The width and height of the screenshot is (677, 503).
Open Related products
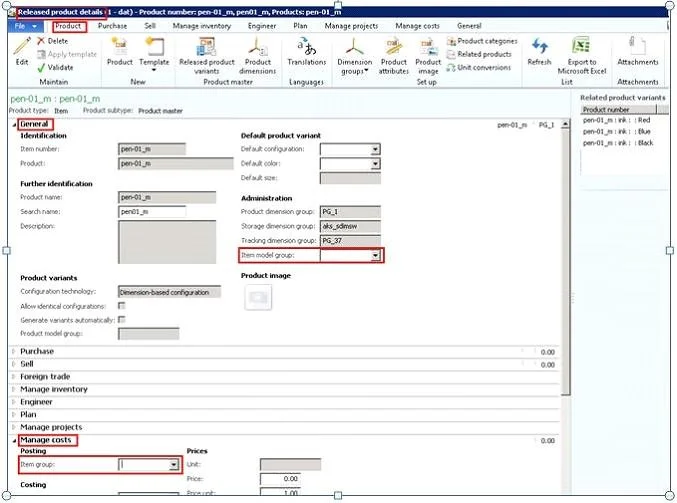coord(479,54)
